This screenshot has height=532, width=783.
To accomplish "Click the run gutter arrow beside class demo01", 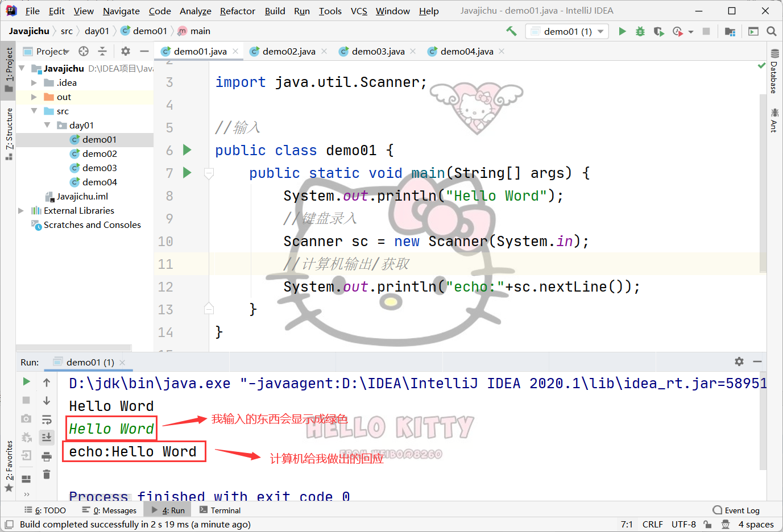I will [x=187, y=150].
